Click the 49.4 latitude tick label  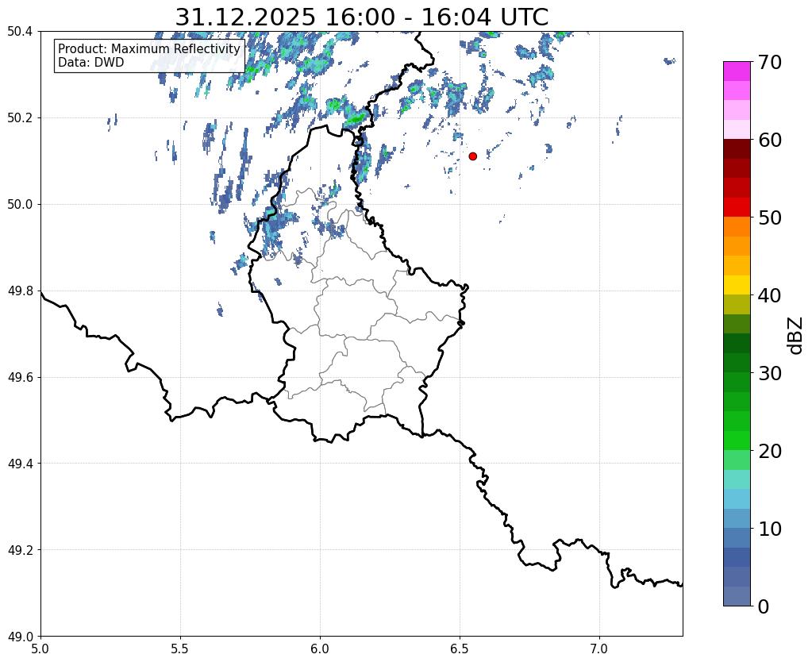[x=20, y=464]
